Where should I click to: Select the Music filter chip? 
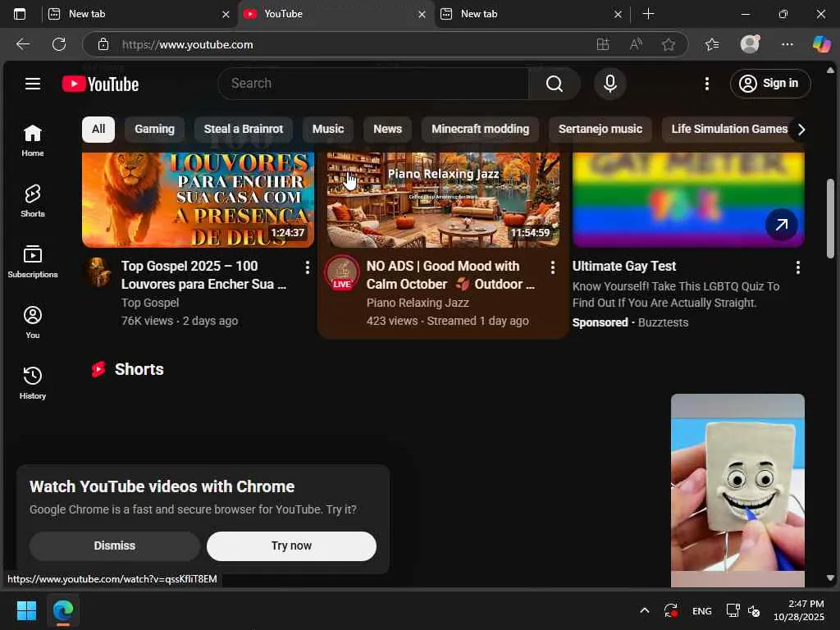pyautogui.click(x=328, y=129)
